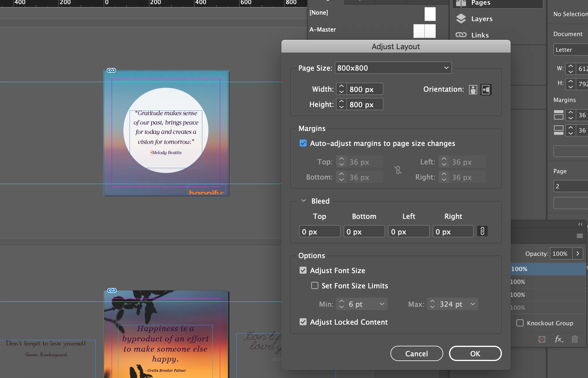The image size is (588, 378).
Task: Open the Links panel icon
Action: pyautogui.click(x=461, y=35)
